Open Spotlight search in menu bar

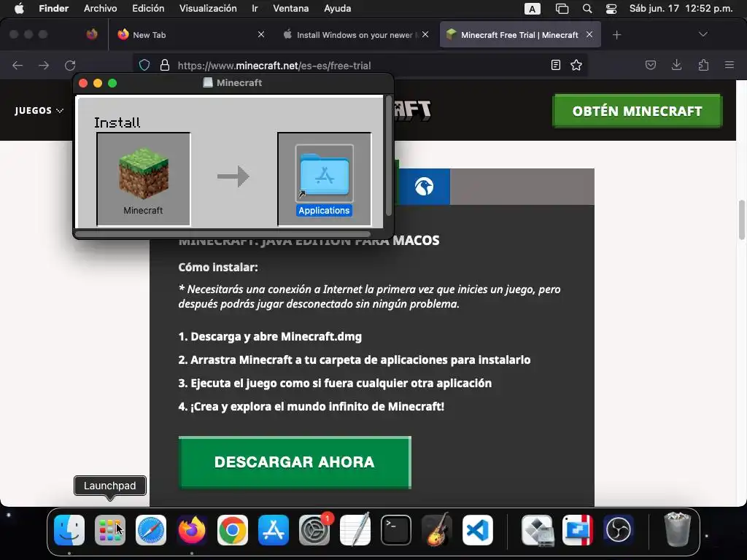tap(587, 9)
